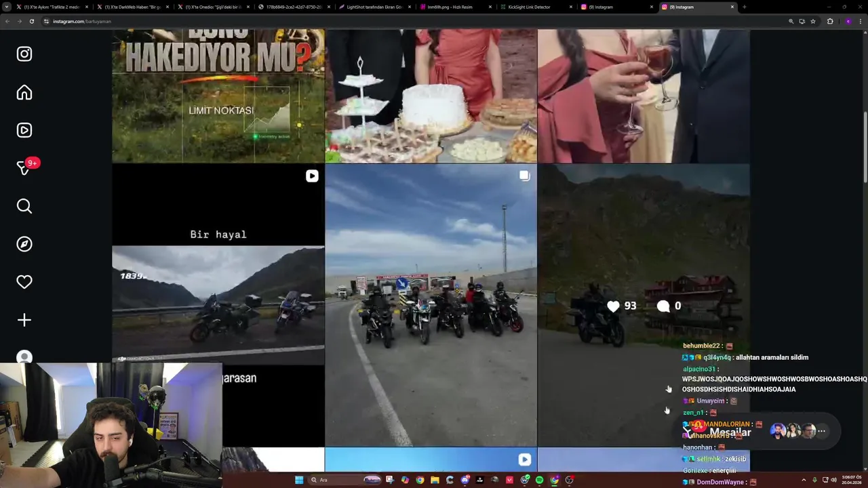868x488 pixels.
Task: Click the taskbar search box 'Ara'
Action: pyautogui.click(x=344, y=480)
